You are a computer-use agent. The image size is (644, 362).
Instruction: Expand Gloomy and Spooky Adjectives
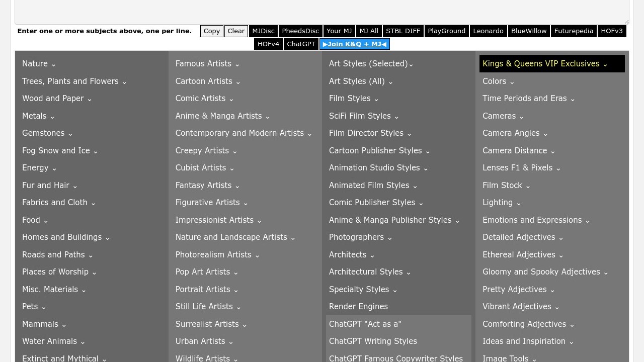[545, 272]
